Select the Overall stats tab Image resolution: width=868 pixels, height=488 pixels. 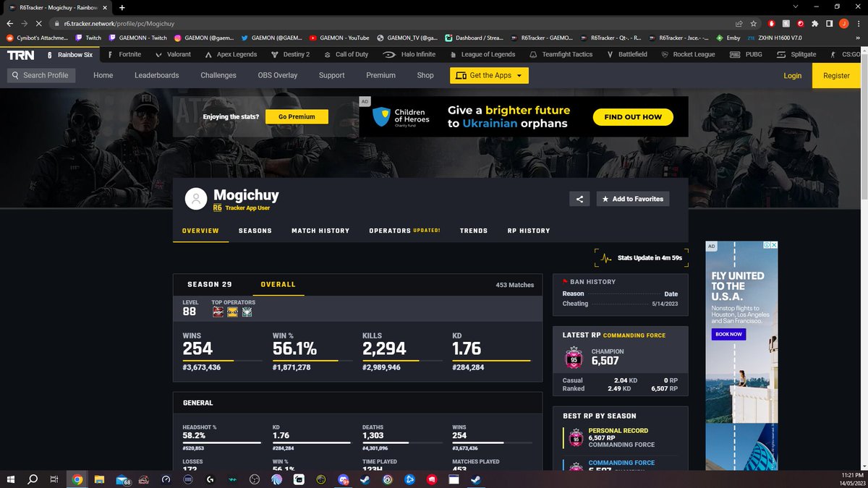click(278, 285)
